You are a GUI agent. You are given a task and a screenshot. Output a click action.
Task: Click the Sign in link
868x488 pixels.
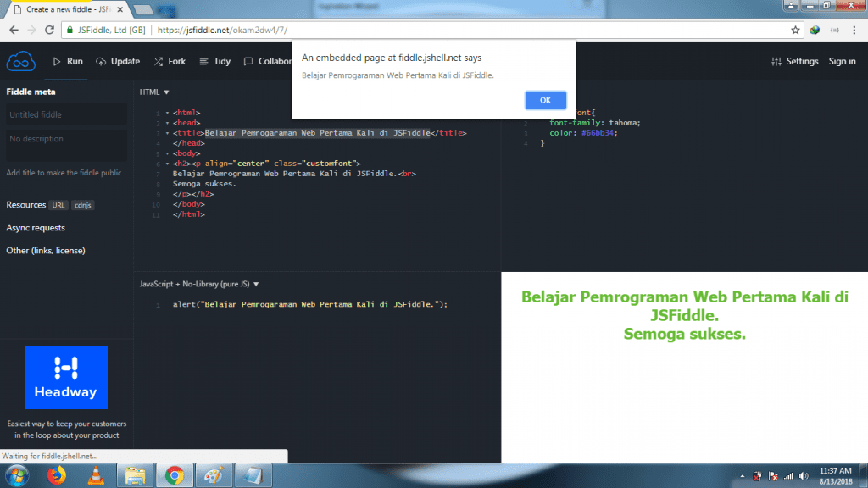click(x=842, y=61)
